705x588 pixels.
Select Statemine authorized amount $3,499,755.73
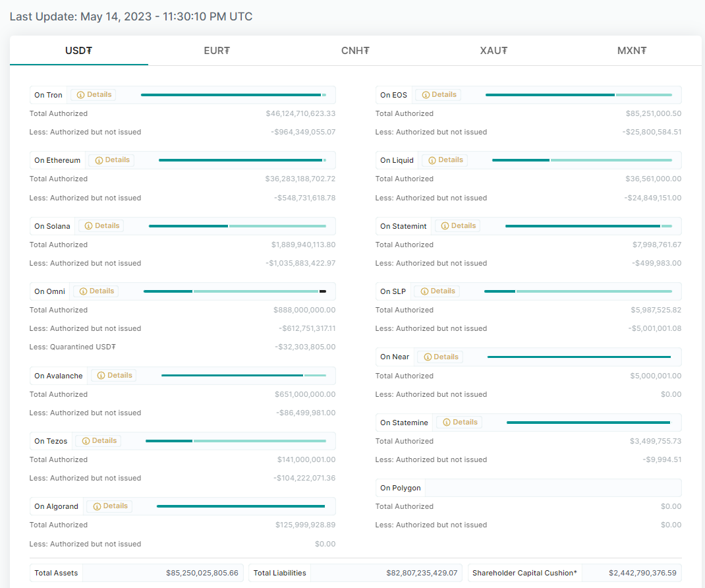656,442
